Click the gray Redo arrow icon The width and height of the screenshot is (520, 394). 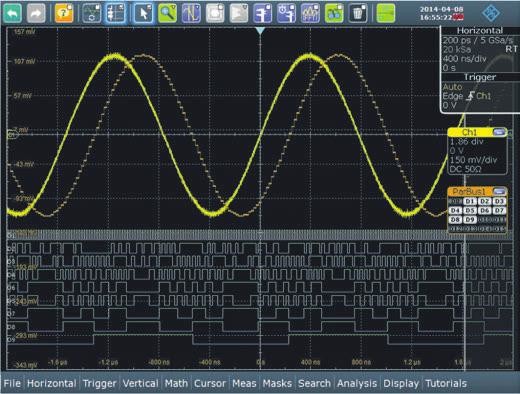tap(36, 13)
